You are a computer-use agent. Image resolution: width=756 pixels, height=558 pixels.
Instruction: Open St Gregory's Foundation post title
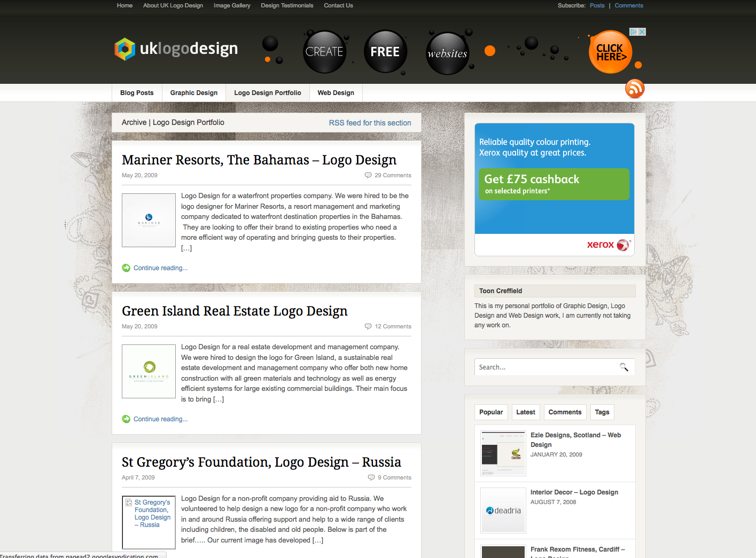261,462
